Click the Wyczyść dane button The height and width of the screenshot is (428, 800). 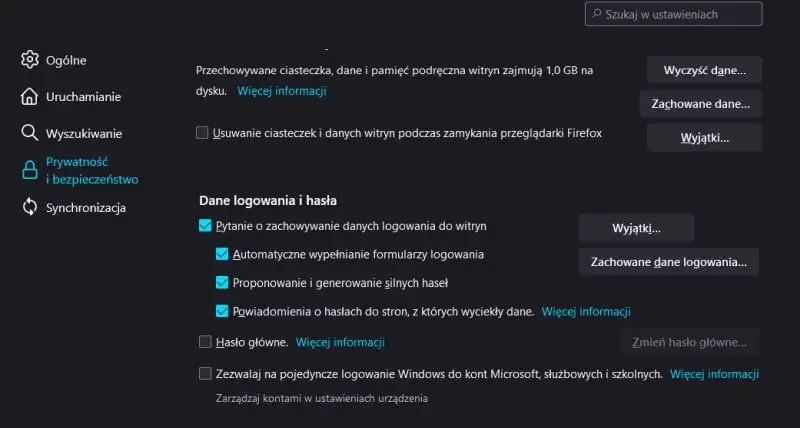[705, 70]
